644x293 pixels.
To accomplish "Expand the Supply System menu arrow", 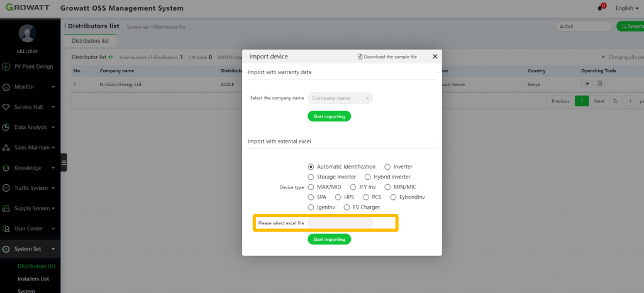I will 53,209.
